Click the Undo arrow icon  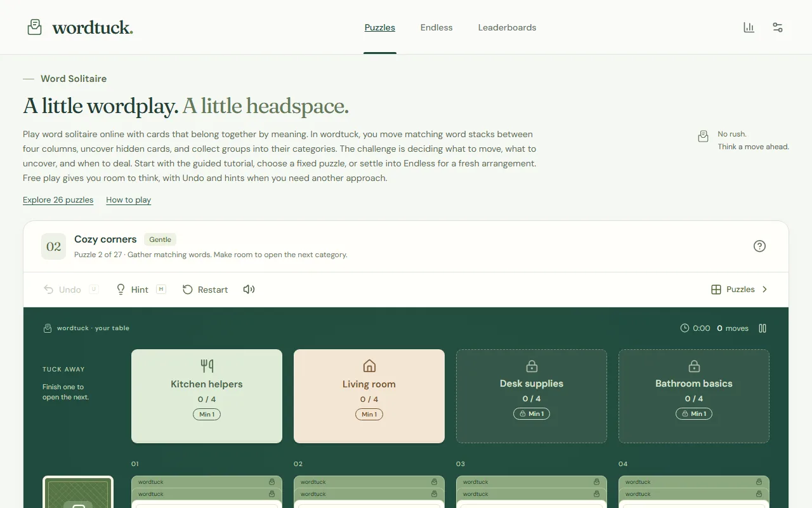point(49,290)
